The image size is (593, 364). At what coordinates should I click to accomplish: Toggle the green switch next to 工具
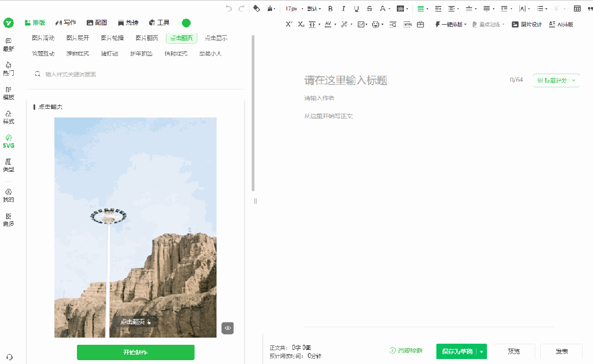(184, 23)
